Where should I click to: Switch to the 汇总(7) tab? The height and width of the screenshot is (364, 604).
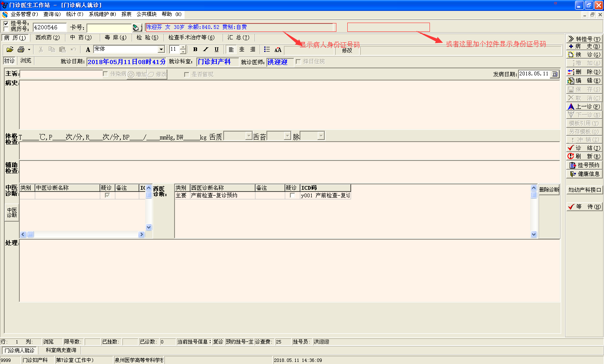[238, 38]
